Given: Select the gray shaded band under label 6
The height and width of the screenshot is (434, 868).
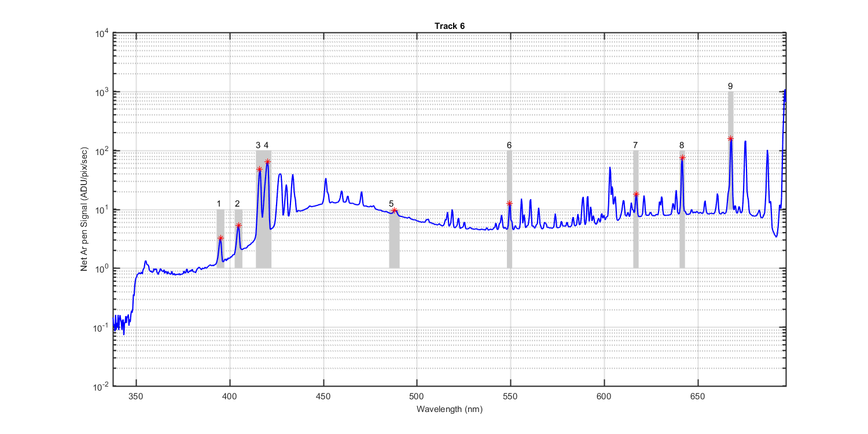Looking at the screenshot, I should tap(509, 209).
